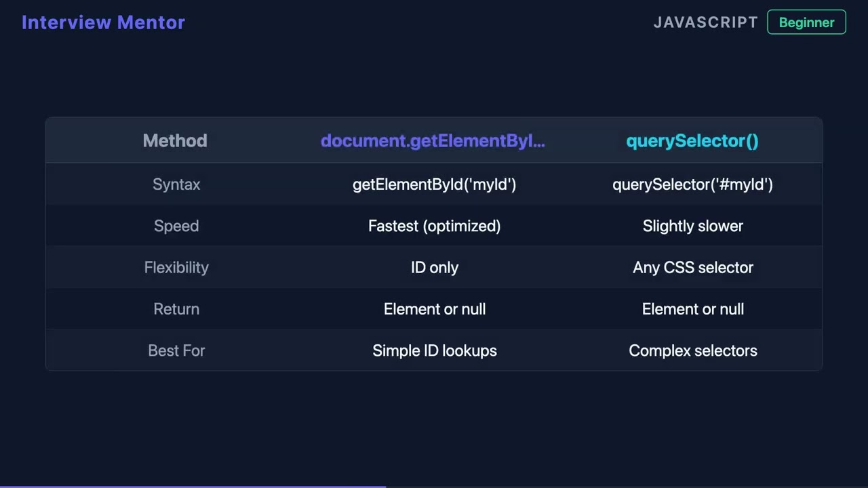Click the Simple ID lookups cell
Screen dimensions: 868x488
pyautogui.click(x=435, y=350)
